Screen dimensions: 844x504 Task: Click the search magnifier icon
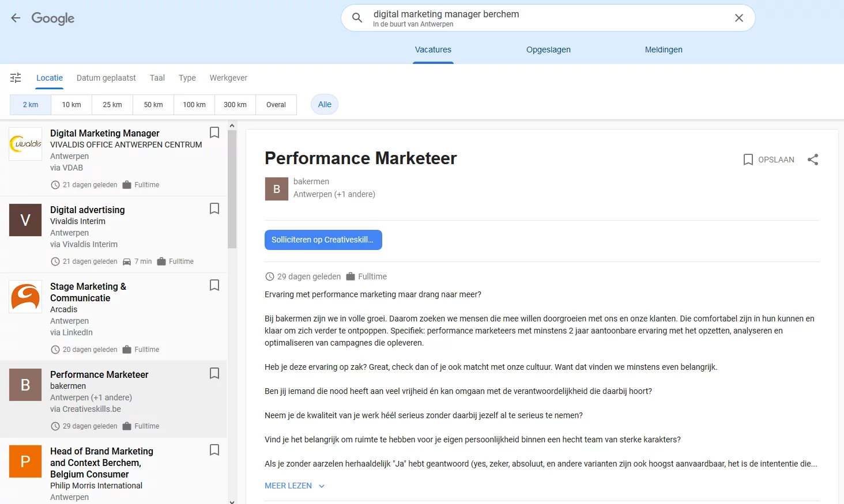[357, 18]
